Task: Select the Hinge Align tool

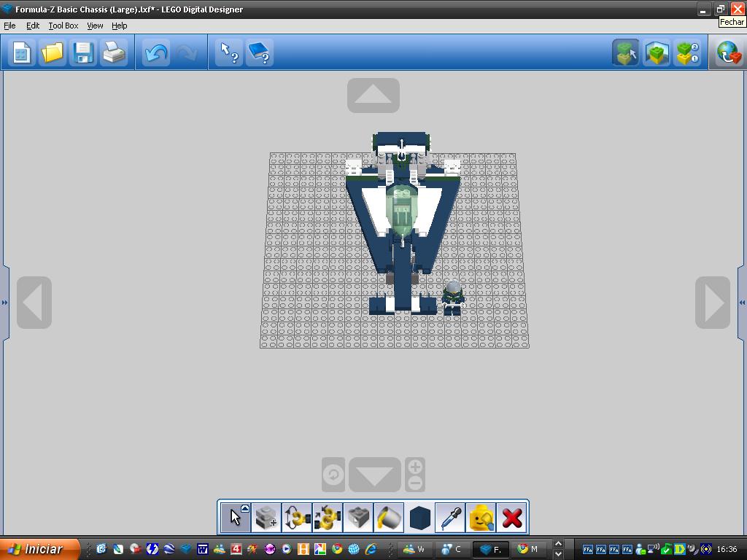Action: coord(328,518)
